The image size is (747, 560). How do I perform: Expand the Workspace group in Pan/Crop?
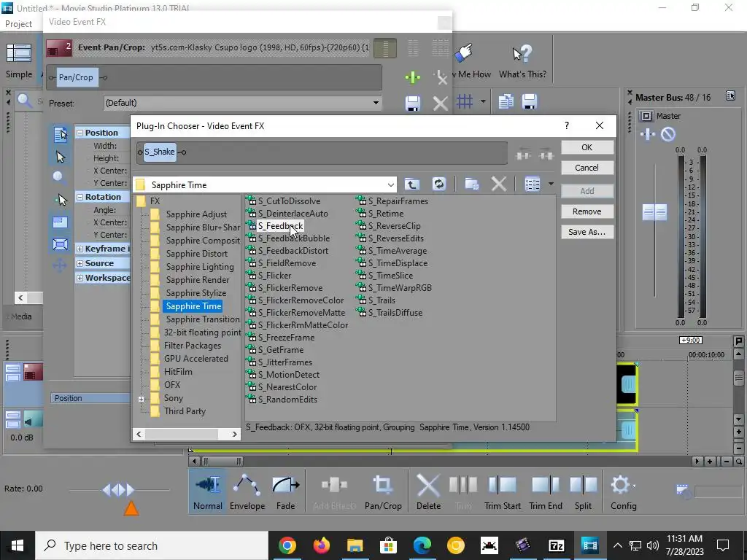click(x=80, y=278)
